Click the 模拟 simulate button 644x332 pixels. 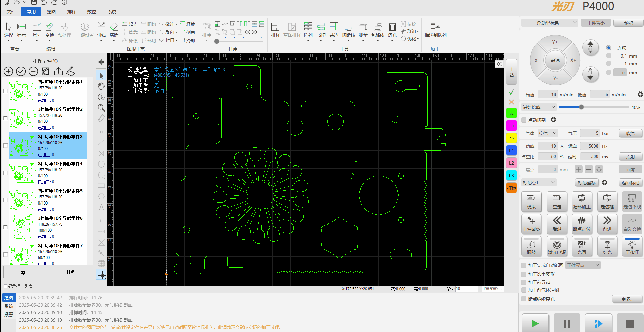tap(531, 201)
